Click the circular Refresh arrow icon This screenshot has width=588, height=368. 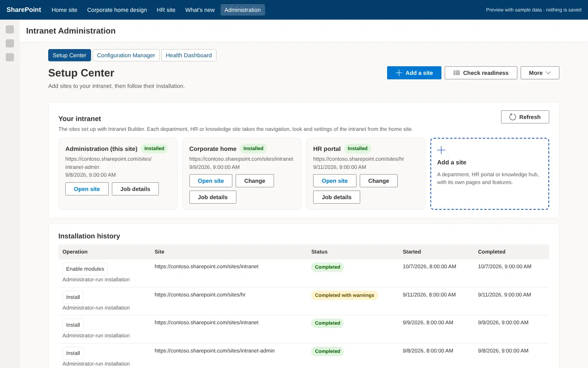coord(512,117)
